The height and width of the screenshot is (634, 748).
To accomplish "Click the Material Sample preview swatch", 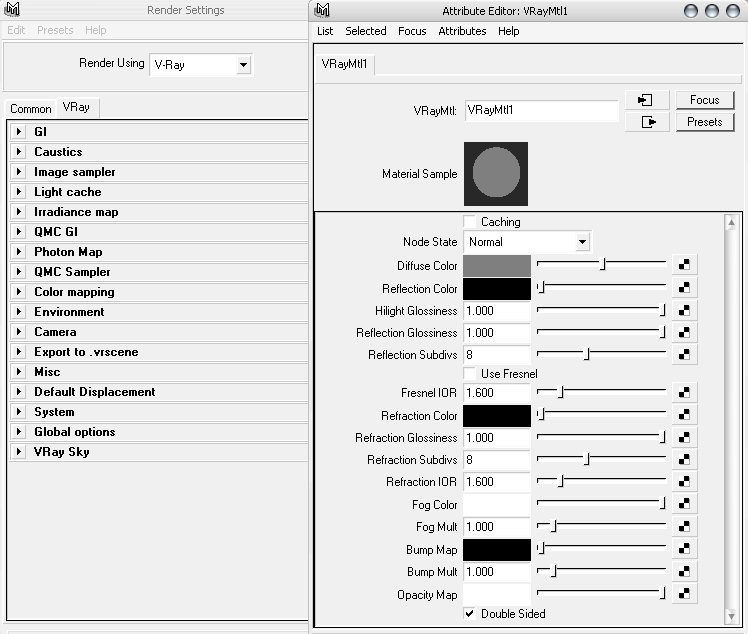I will pyautogui.click(x=496, y=174).
